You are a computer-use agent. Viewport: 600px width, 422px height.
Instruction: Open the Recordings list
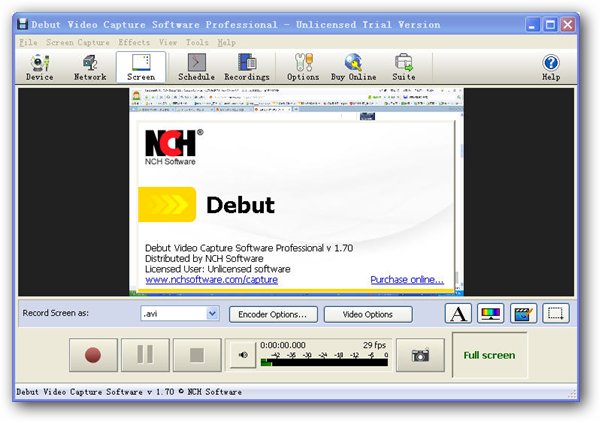pos(247,67)
